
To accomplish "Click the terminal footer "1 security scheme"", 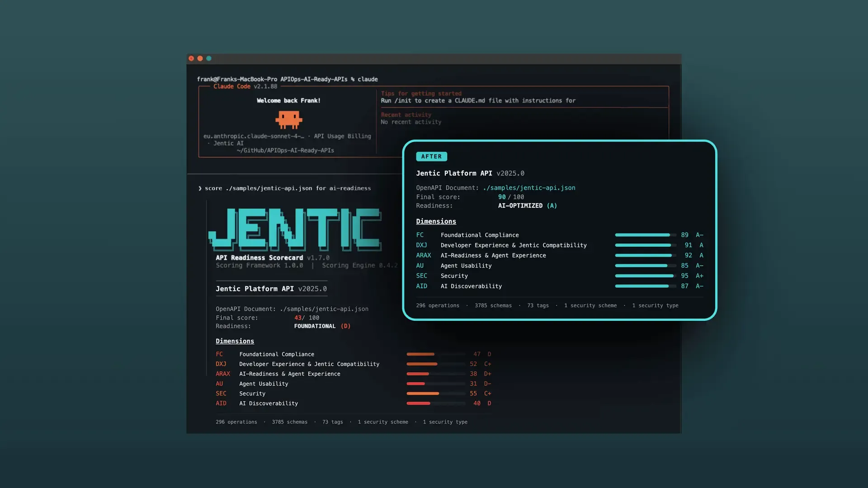I will 383,422.
